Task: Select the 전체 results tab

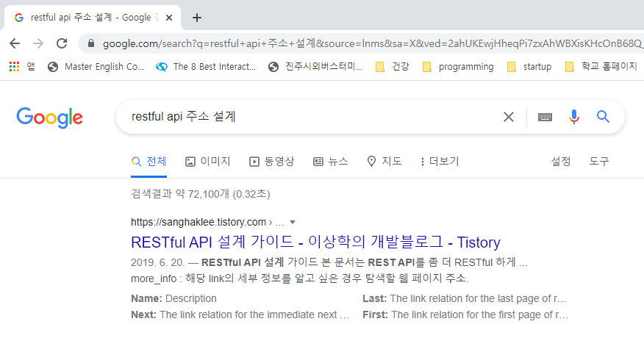Action: coord(149,162)
